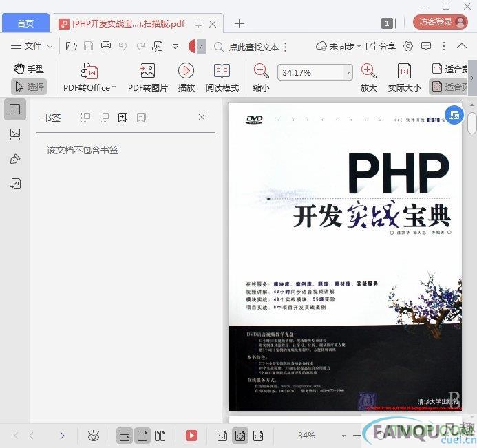477x448 pixels.
Task: Close the PHP PDF document tab
Action: click(213, 23)
